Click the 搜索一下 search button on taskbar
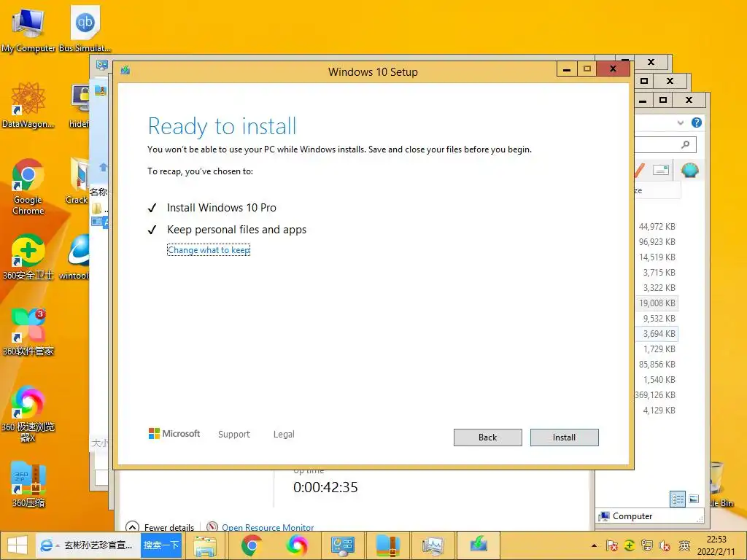 pyautogui.click(x=161, y=545)
